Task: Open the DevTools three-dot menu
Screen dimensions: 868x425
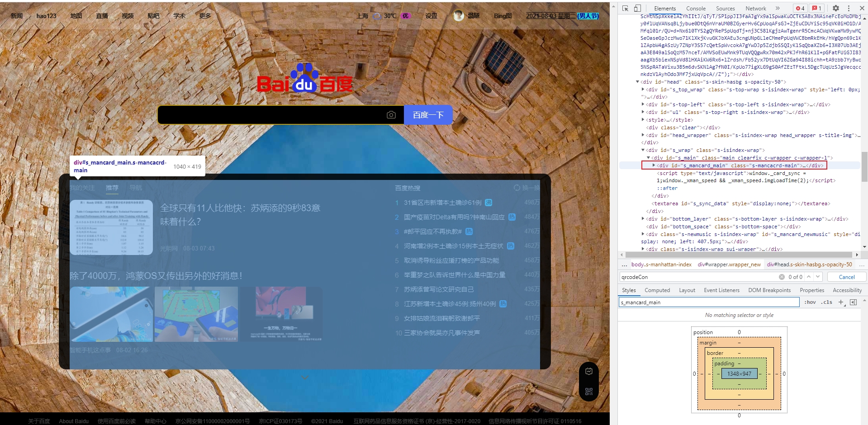Action: (849, 8)
